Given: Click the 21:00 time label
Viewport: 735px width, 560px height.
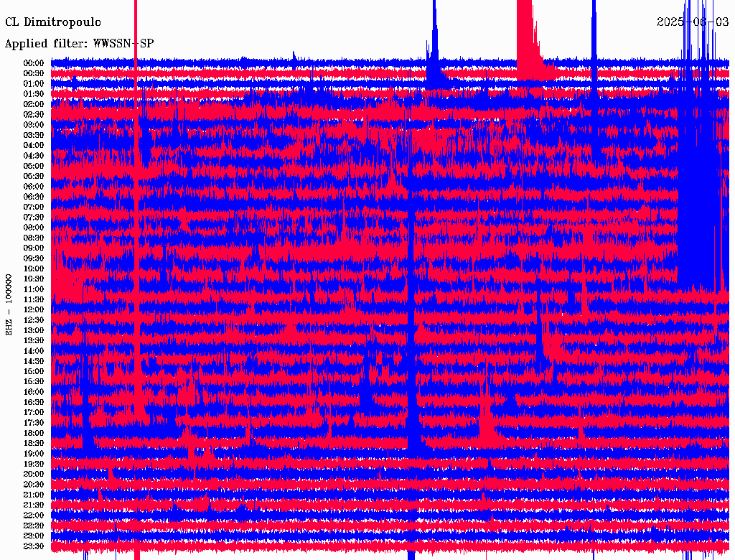Looking at the screenshot, I should (34, 495).
